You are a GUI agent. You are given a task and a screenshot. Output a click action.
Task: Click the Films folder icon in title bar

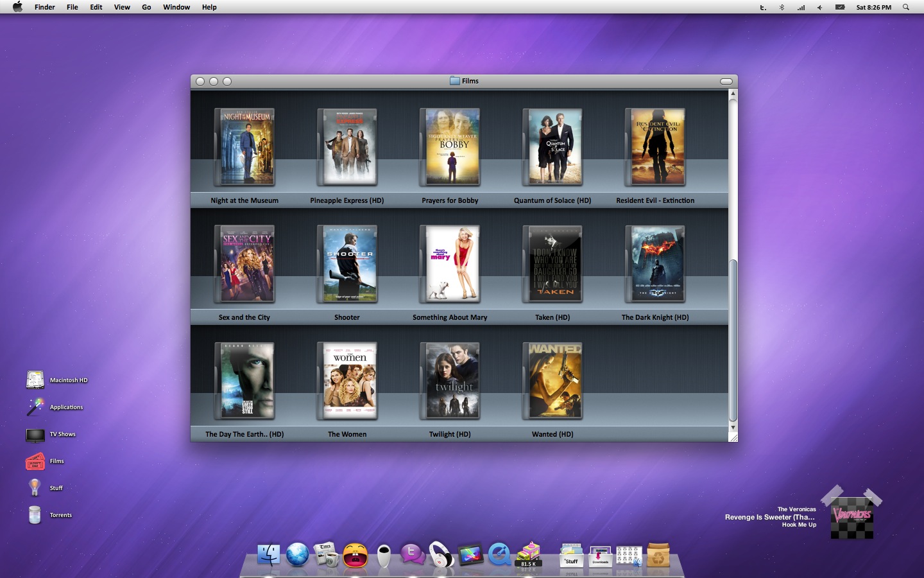455,81
